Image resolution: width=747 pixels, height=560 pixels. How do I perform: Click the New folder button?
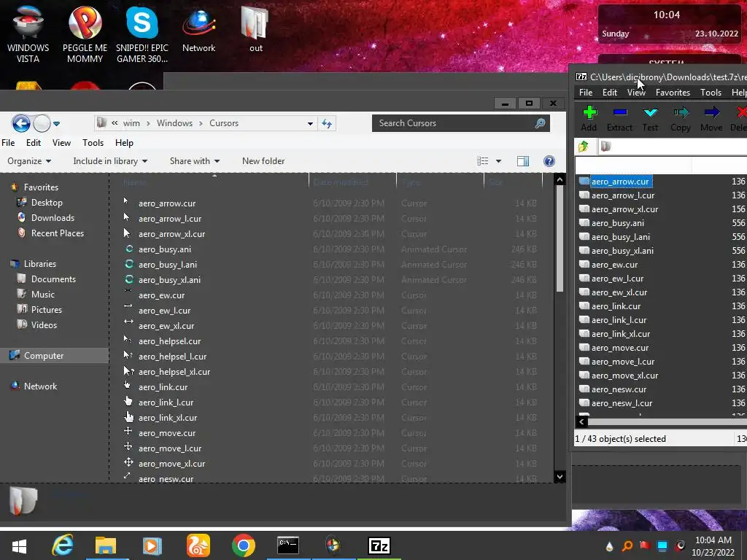(263, 161)
